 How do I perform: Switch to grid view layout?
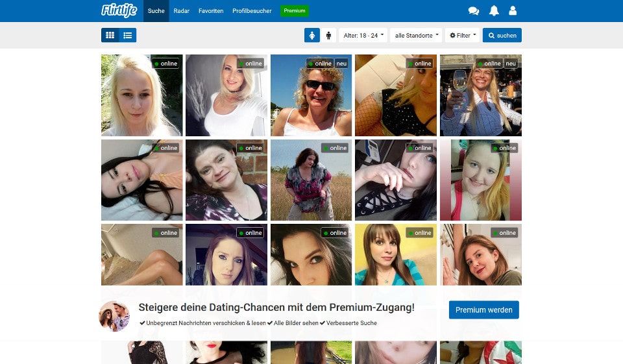[x=110, y=35]
